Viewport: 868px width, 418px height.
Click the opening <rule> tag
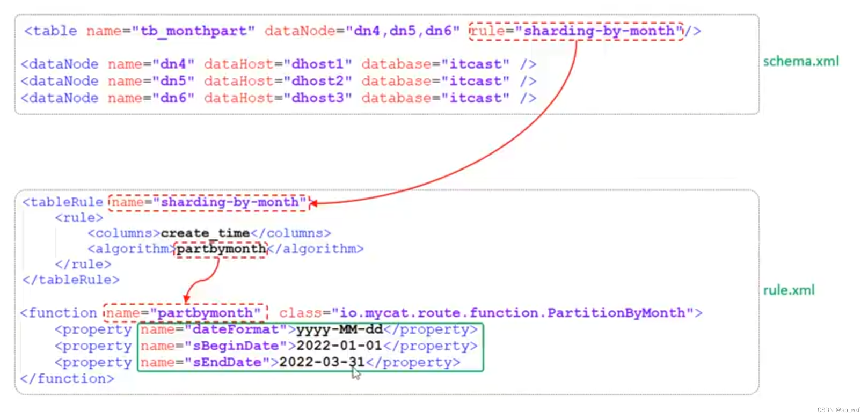click(x=79, y=218)
